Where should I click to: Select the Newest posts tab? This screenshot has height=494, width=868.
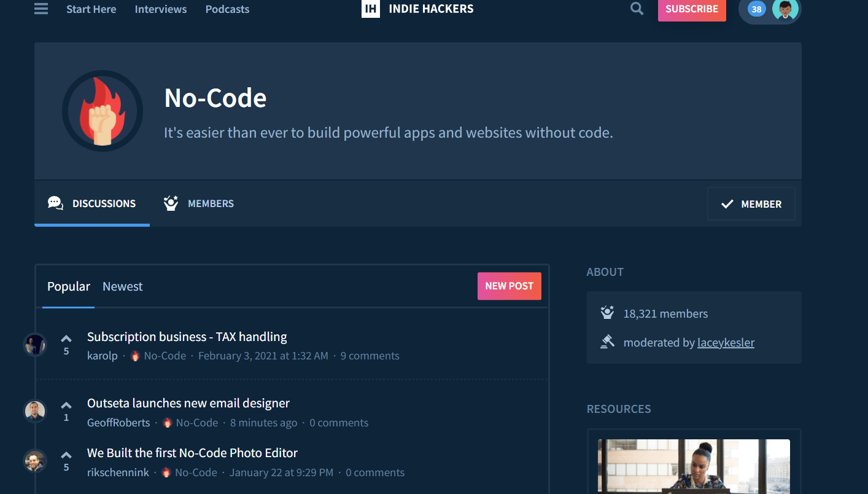(x=123, y=286)
